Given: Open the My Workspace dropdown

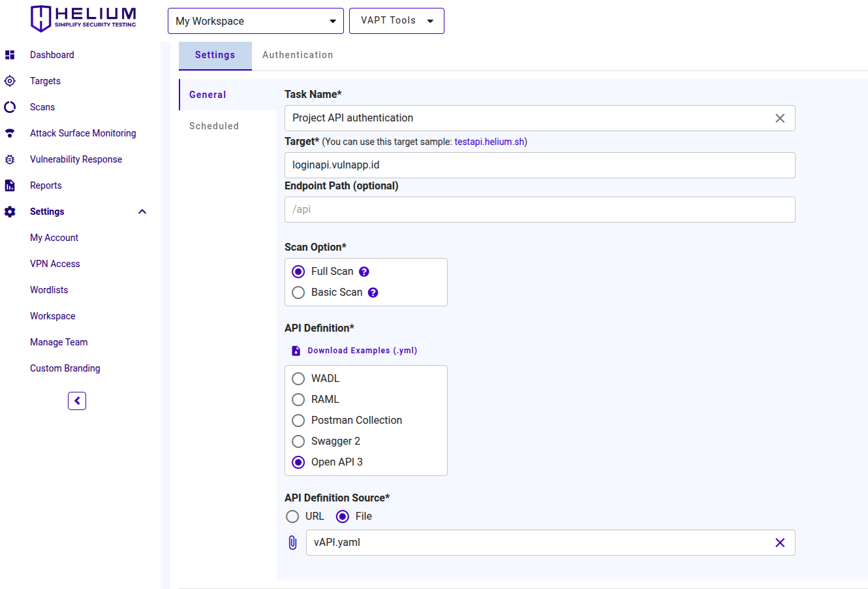Looking at the screenshot, I should [255, 21].
